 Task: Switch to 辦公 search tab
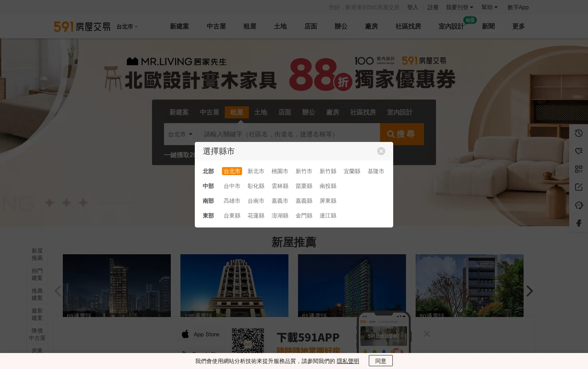tap(309, 112)
